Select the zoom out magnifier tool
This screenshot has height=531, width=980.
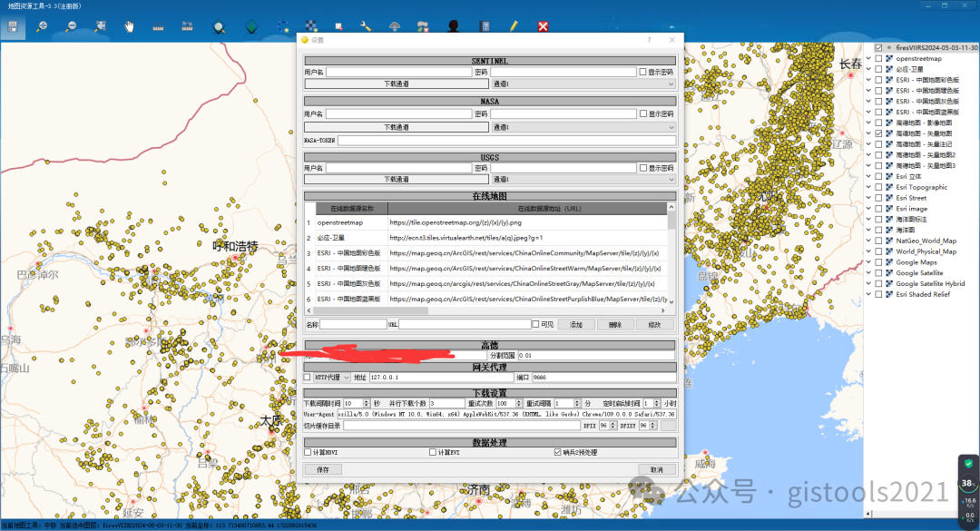71,27
